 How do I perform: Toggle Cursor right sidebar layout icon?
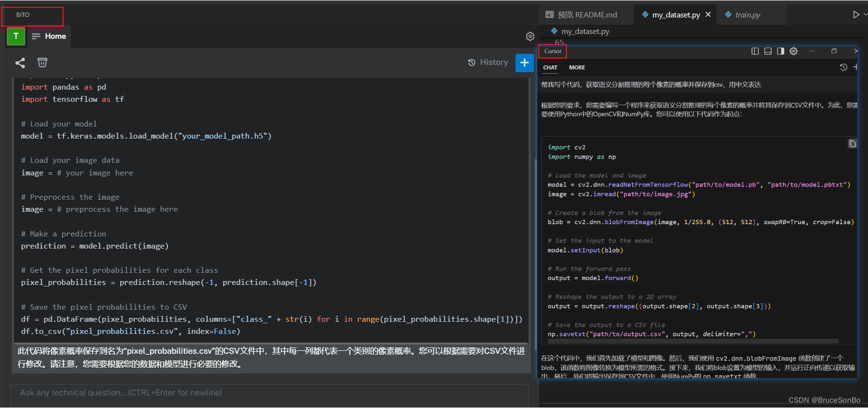point(781,51)
